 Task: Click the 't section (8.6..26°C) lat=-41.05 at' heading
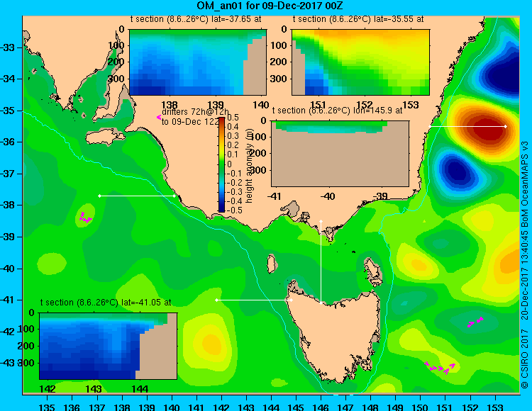click(x=106, y=303)
